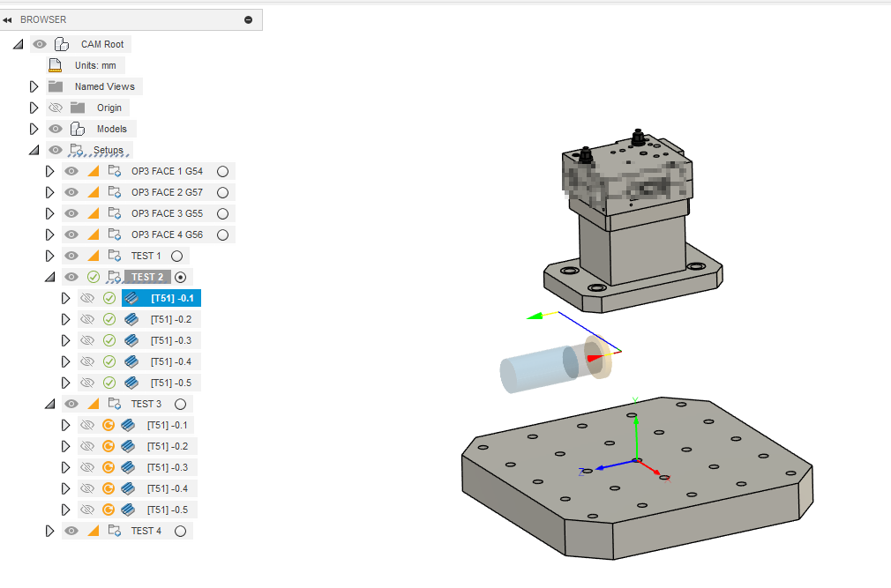The image size is (891, 588).
Task: Show the Origin folder by clicking its crossed eye
Action: 55,107
